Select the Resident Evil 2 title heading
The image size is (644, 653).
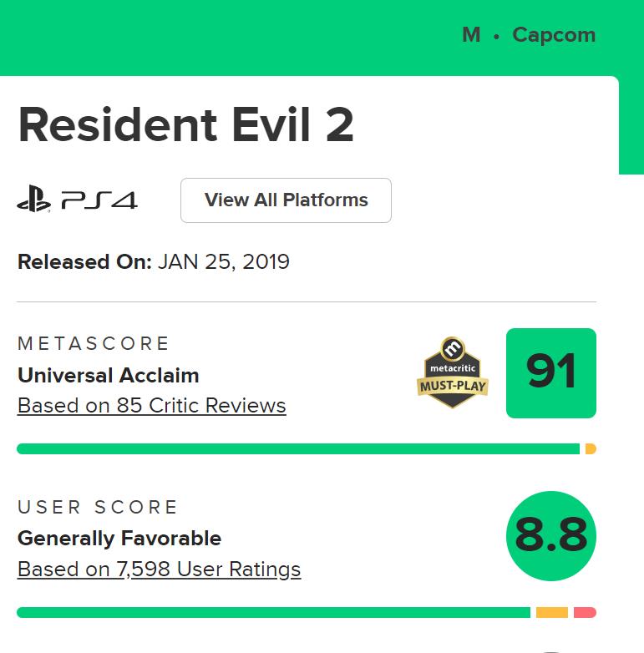pos(185,125)
